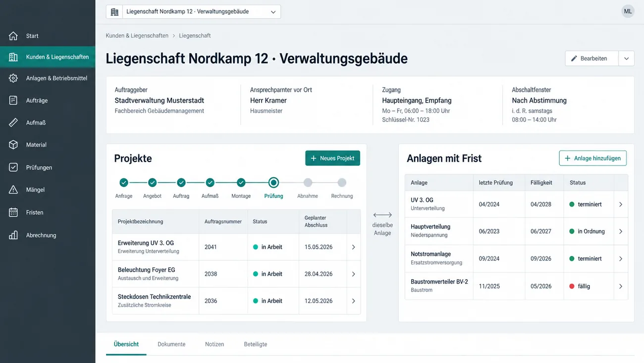Expand the Hauptverteilung row chevron
Screen dimensions: 644x363
click(621, 232)
